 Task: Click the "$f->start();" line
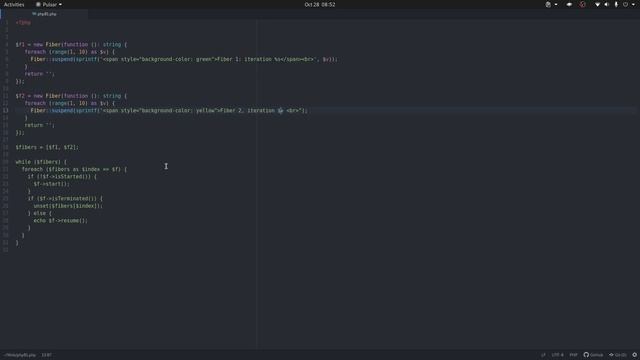click(x=51, y=184)
